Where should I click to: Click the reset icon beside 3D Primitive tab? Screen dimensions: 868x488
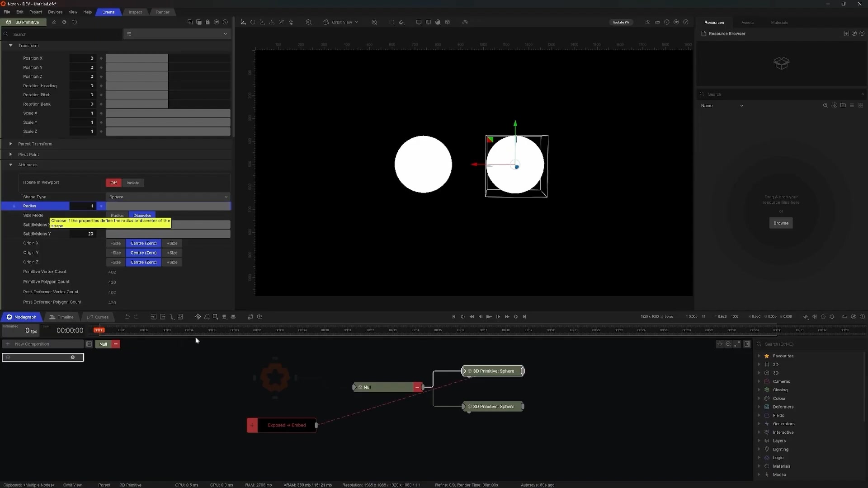[x=75, y=22]
